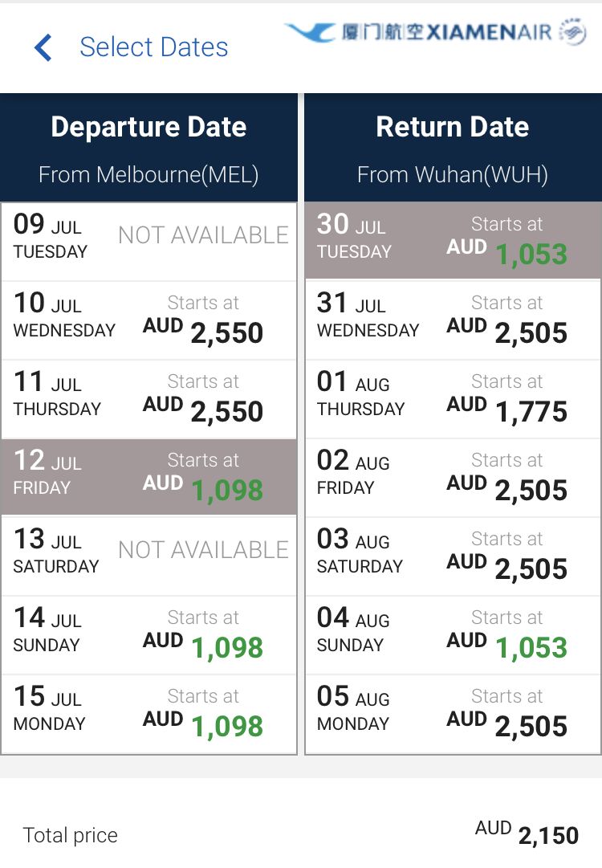The image size is (602, 868).
Task: Select return date 31 Jul Wednesday
Action: (x=453, y=320)
